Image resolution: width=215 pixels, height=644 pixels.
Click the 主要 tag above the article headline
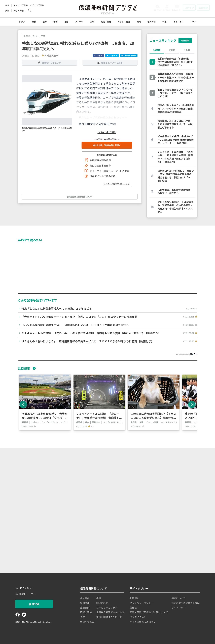[x=43, y=36]
